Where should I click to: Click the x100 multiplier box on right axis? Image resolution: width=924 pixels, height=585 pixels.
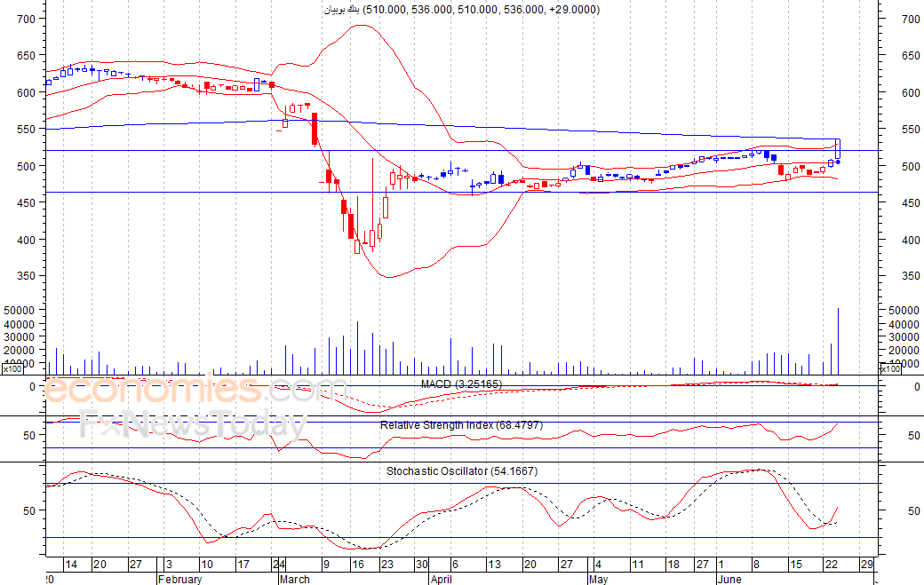[x=890, y=369]
